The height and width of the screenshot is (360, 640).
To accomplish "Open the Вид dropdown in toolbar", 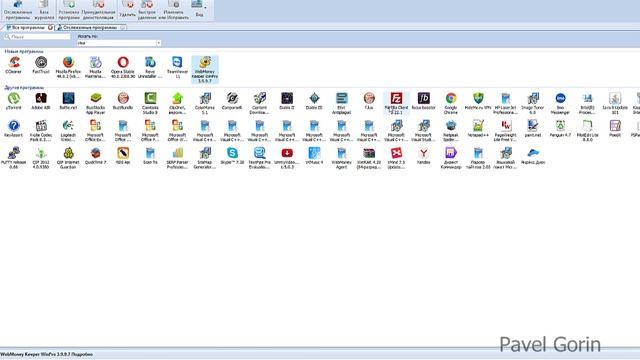I will tap(199, 9).
